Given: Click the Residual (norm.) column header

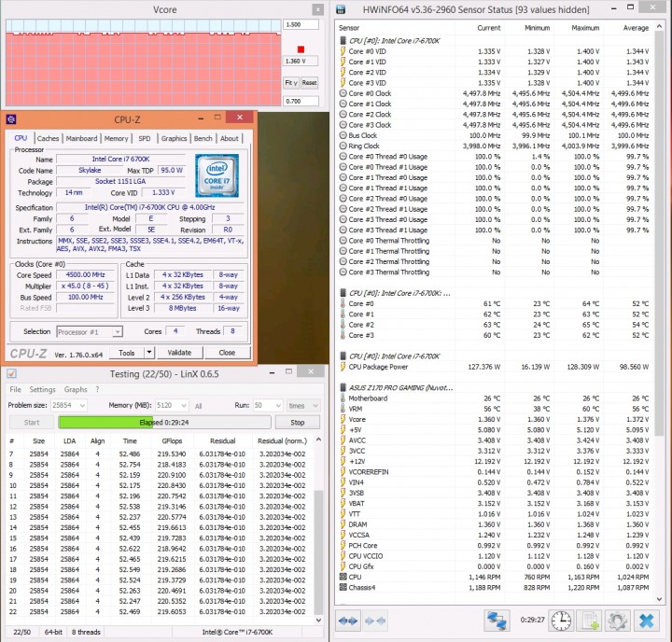Looking at the screenshot, I should click(x=282, y=440).
